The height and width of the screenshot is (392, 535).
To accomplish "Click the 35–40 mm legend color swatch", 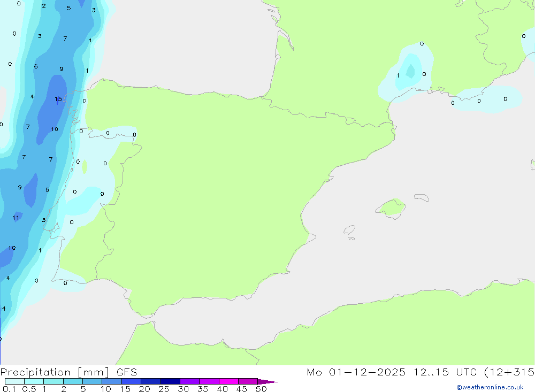I will tap(209, 381).
